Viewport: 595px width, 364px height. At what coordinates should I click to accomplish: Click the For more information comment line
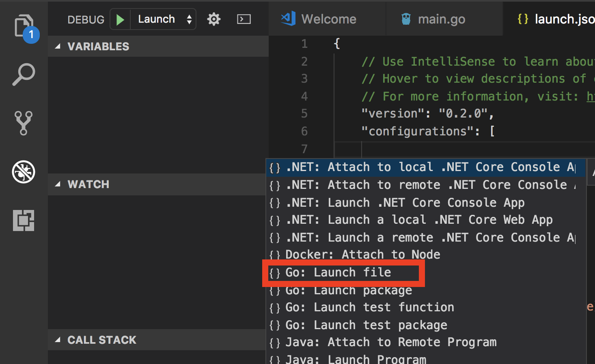(478, 96)
